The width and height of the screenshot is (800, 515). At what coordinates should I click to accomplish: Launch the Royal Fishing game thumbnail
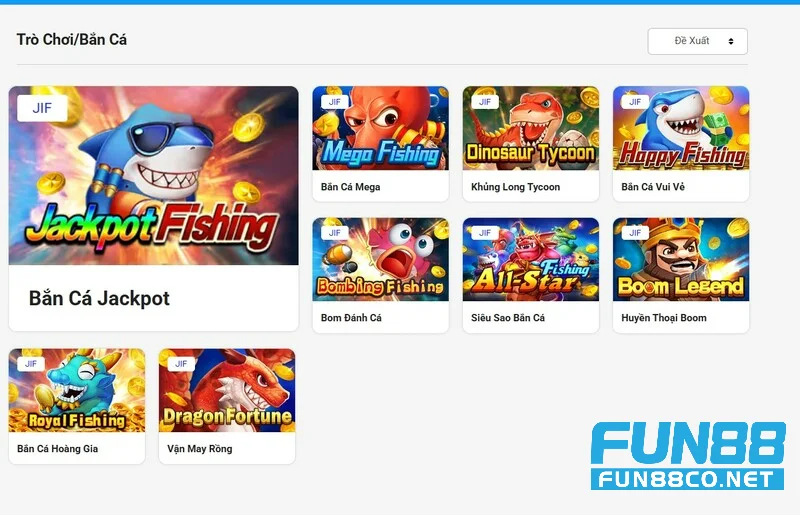(x=77, y=390)
